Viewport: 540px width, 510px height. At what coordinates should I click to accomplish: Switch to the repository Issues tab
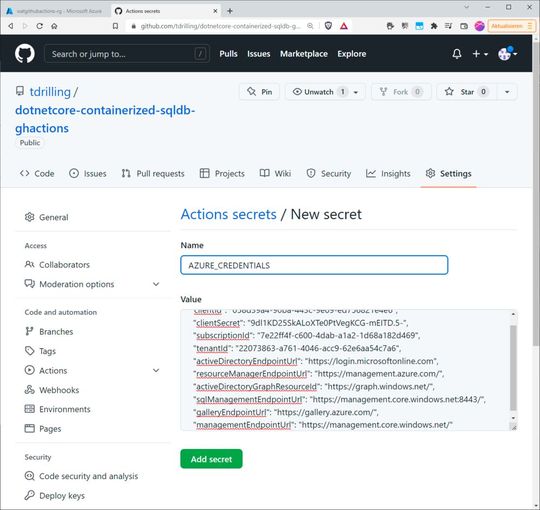pos(87,174)
